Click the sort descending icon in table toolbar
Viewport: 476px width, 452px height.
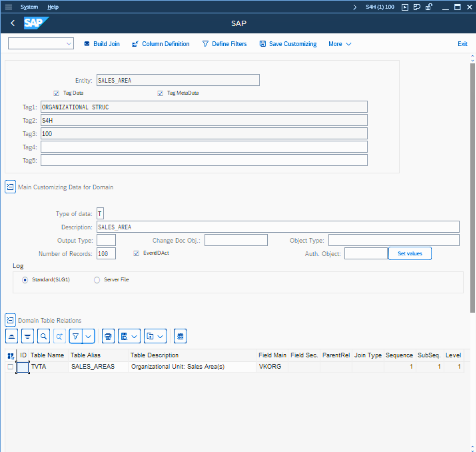pos(28,336)
